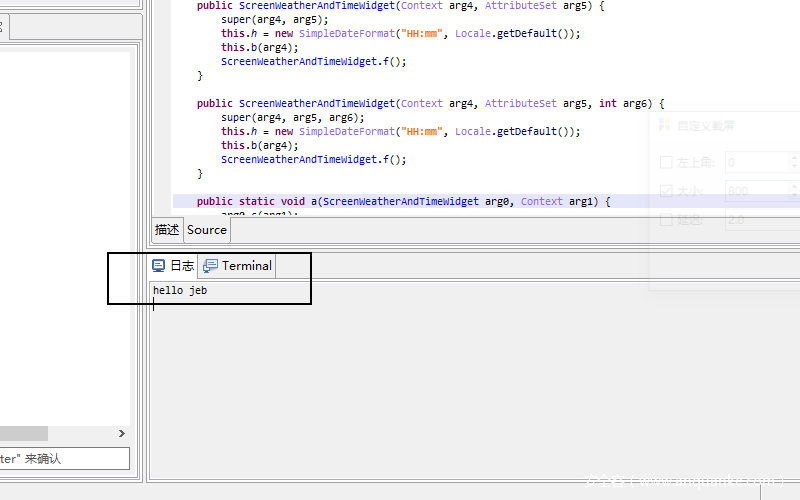
Task: Select the 延迟 field showing 2.0
Action: (x=756, y=220)
